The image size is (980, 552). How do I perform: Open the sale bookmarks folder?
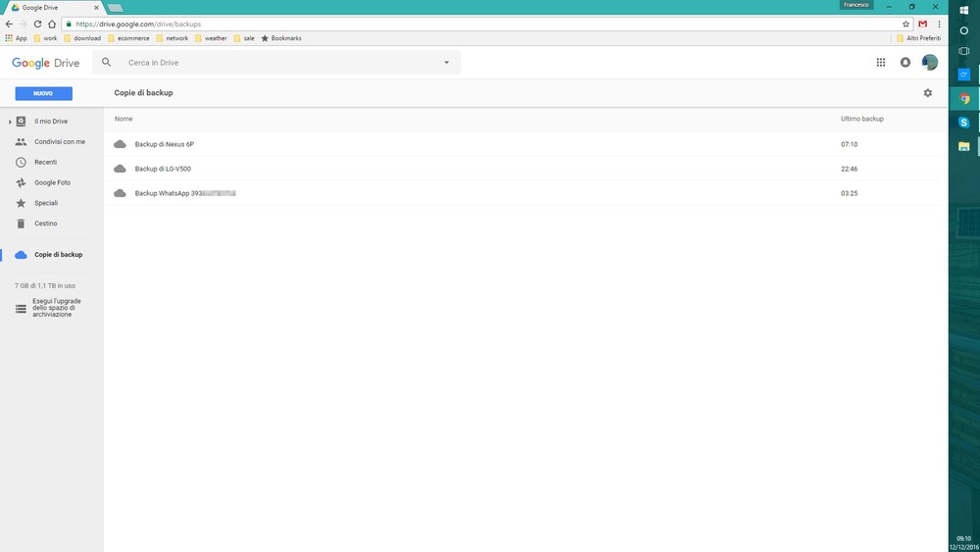pos(244,38)
